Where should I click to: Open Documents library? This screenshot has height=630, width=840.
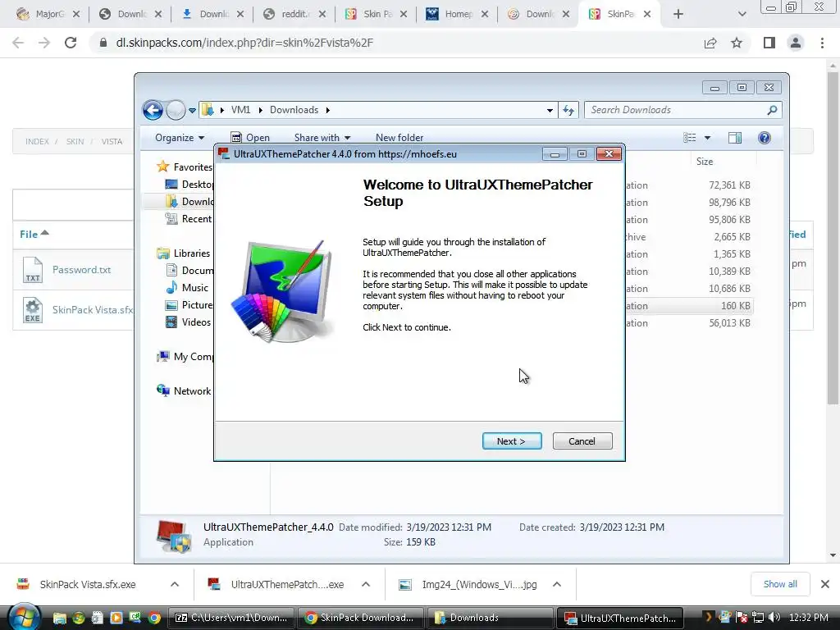coord(189,270)
